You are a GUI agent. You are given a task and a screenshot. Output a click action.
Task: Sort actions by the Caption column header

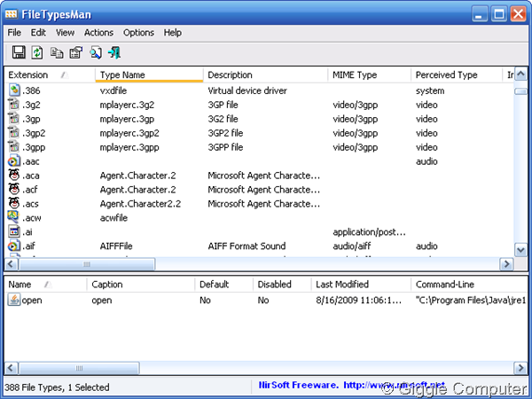pyautogui.click(x=141, y=285)
